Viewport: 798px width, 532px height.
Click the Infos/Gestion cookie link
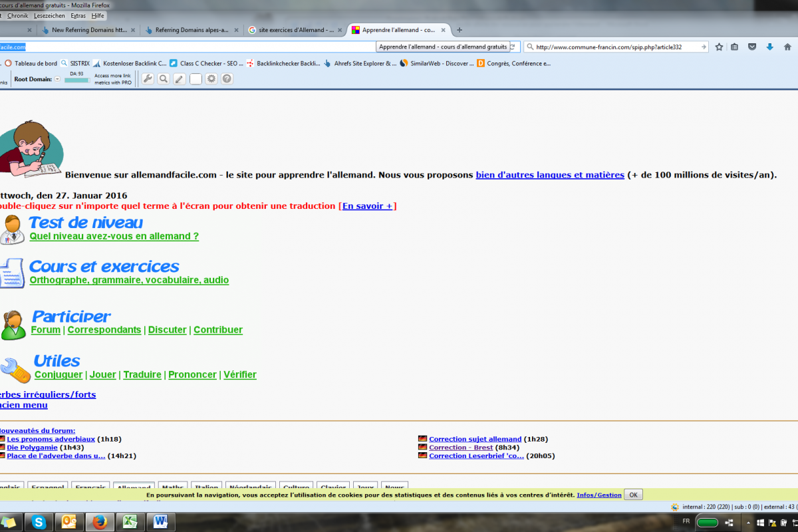(599, 495)
